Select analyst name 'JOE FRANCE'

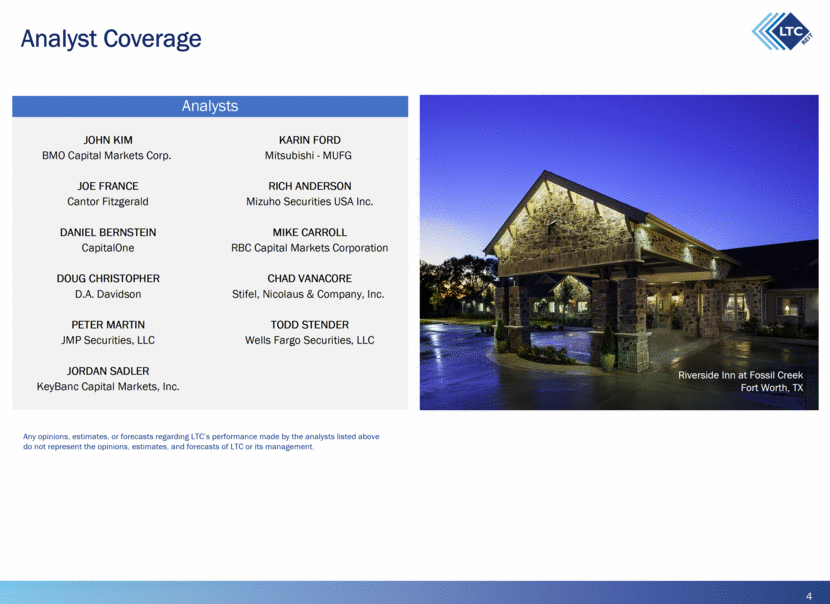click(108, 186)
